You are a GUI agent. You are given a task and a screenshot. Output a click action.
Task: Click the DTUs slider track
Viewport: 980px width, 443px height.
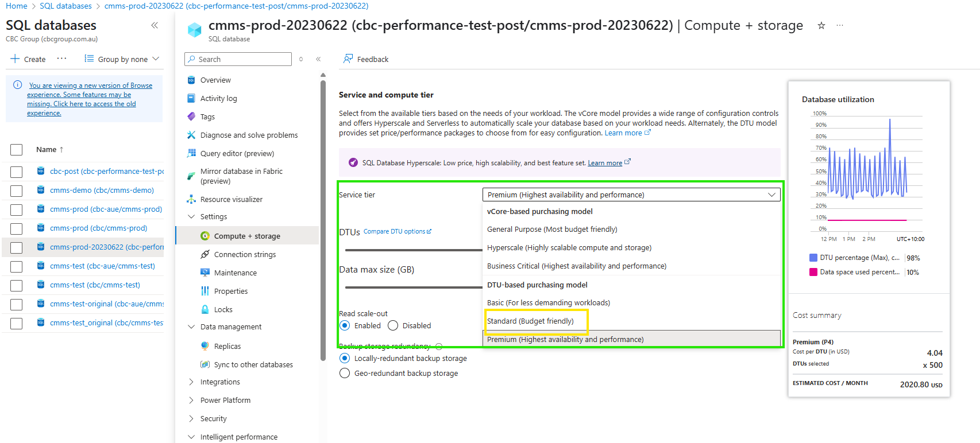pyautogui.click(x=414, y=250)
